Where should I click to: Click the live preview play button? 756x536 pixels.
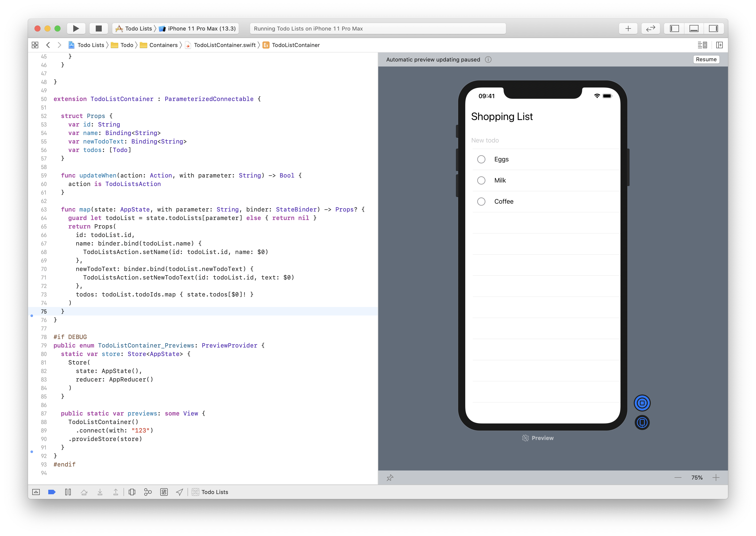[642, 403]
